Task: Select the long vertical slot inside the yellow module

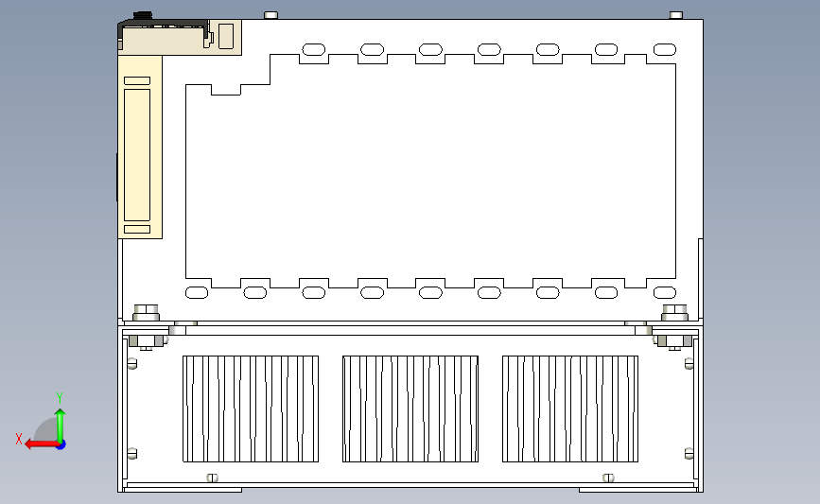Action: [137, 155]
